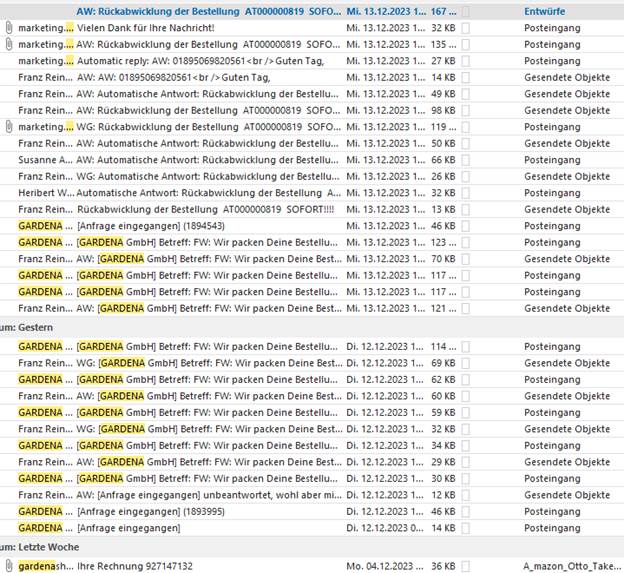Toggle flag box on the 13 KB 'SOFORT!!!!' email
This screenshot has height=573, width=624.
(466, 209)
